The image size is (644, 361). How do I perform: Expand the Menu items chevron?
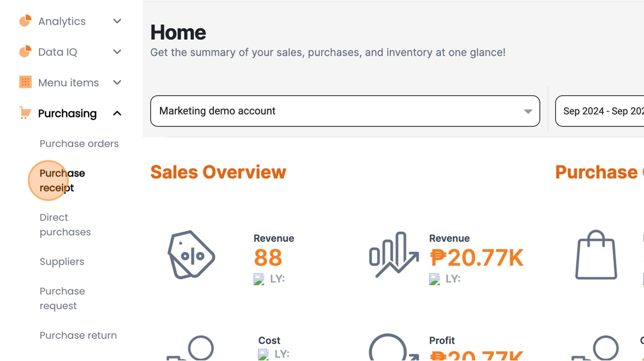(x=117, y=83)
